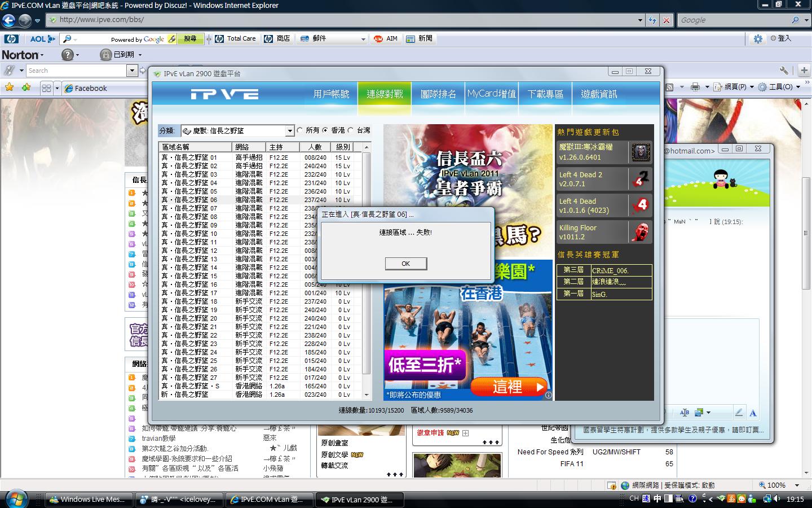Click the Killing Floor game icon

tap(640, 232)
